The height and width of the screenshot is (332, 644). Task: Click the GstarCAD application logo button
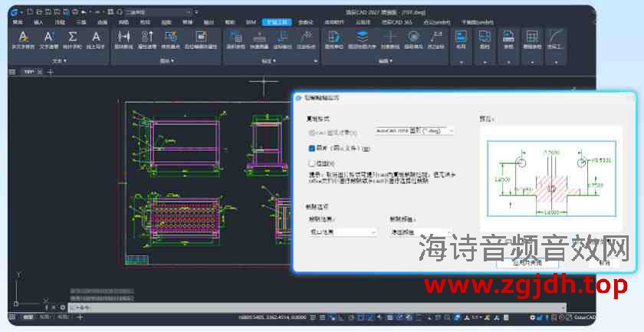15,12
